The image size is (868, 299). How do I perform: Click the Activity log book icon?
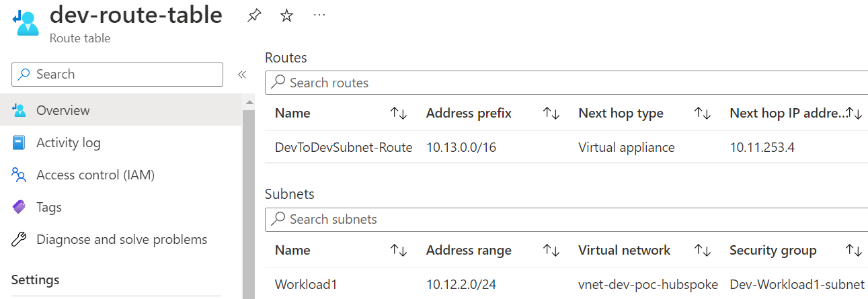(x=19, y=142)
